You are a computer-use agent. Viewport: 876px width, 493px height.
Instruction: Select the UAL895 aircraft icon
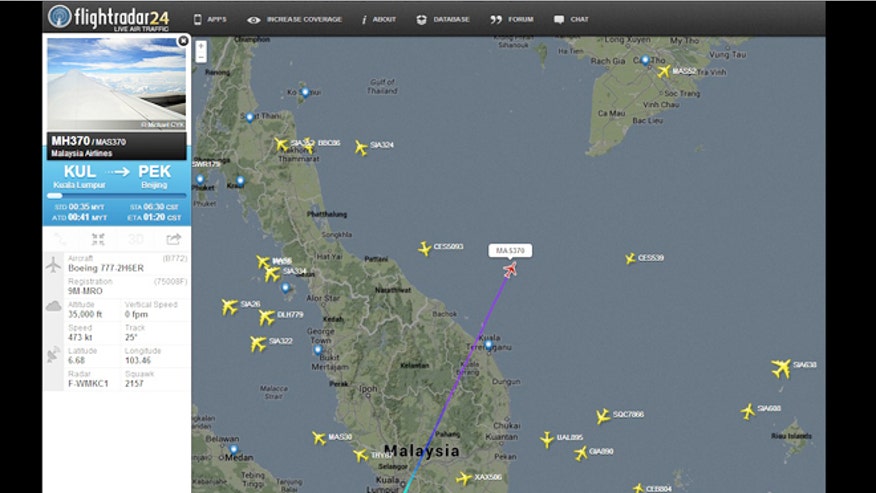tap(546, 439)
